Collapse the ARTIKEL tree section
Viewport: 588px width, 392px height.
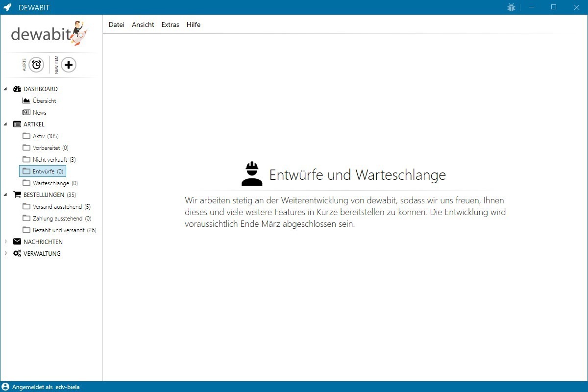tap(5, 124)
